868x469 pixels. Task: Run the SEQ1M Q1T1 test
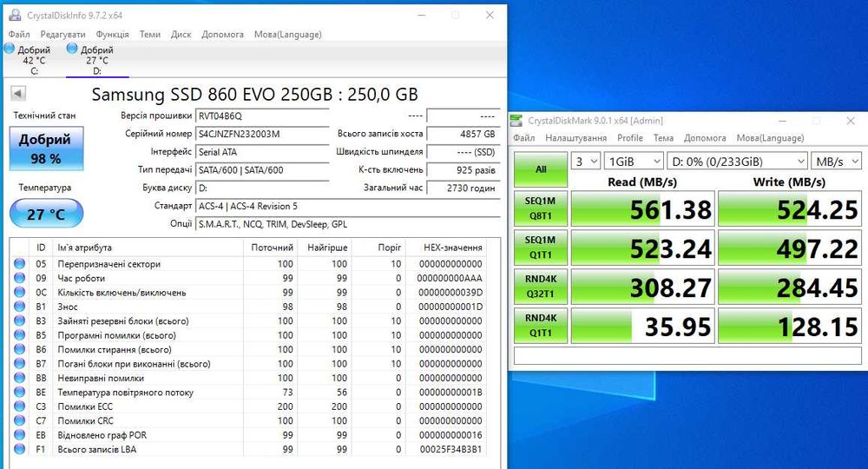coord(541,248)
